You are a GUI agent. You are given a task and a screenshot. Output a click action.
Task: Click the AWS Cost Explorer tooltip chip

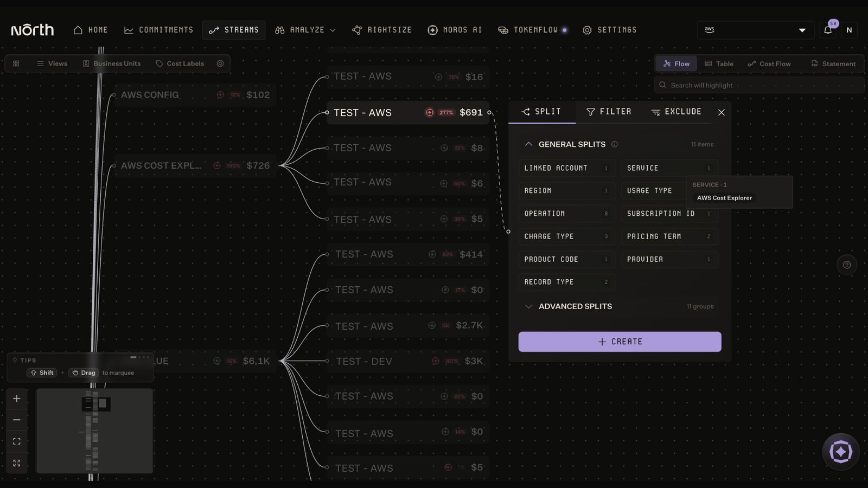[724, 198]
